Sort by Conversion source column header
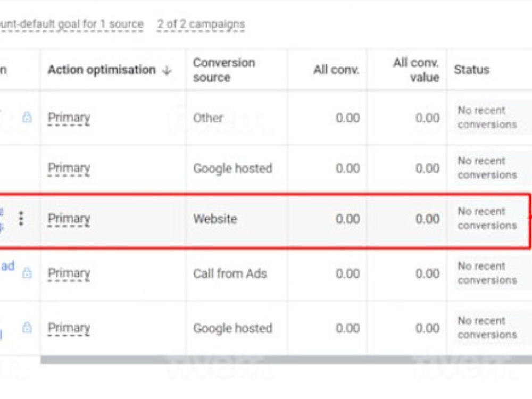Screen dimensions: 532x399 point(224,70)
